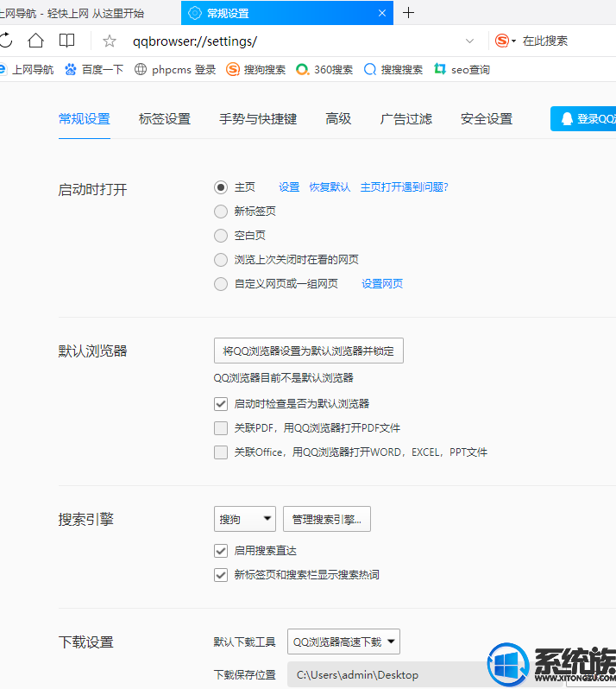This screenshot has width=616, height=689.
Task: Go to 广告过滤 tab
Action: tap(406, 119)
